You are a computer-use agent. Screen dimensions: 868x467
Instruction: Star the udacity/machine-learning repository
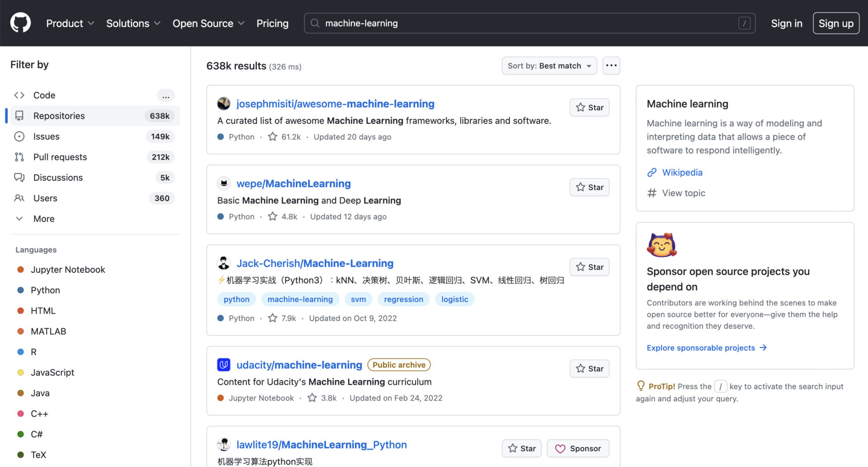point(589,368)
